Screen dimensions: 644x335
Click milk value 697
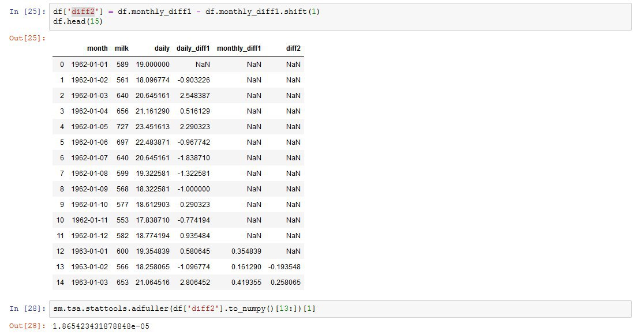click(122, 142)
